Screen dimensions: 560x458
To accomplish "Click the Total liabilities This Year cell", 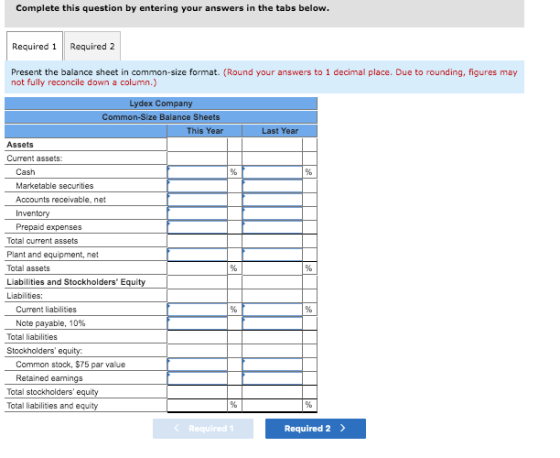I will (x=197, y=337).
